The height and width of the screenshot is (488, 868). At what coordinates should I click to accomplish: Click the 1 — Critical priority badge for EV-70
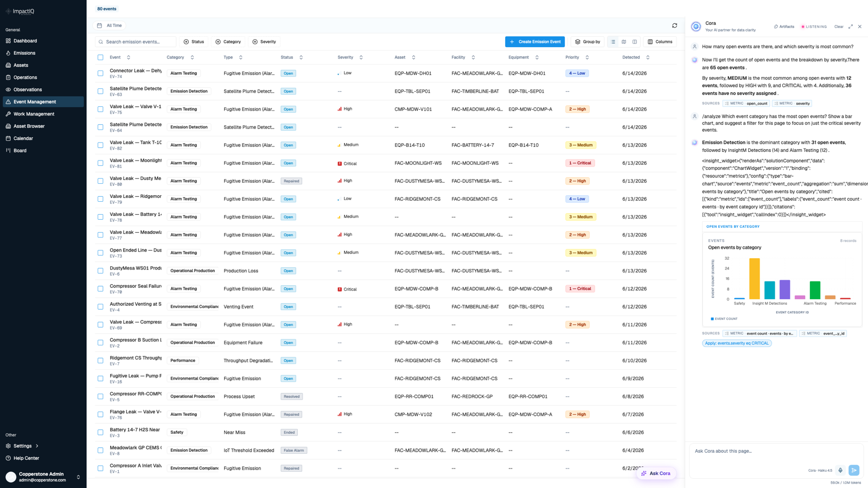(580, 289)
